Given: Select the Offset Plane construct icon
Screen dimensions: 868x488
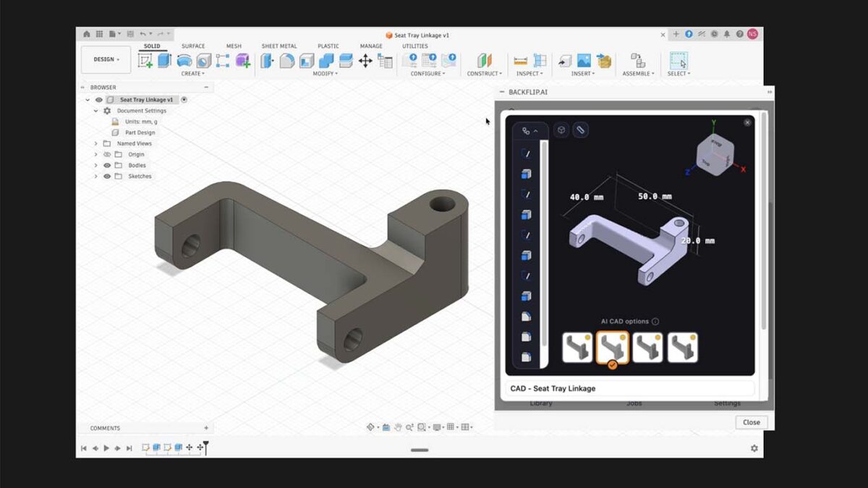Looking at the screenshot, I should pyautogui.click(x=484, y=61).
